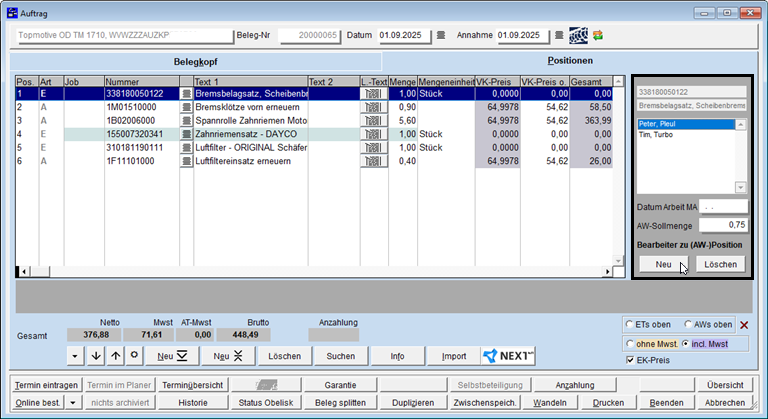Move position up with up arrow button
This screenshot has width=768, height=419.
(x=116, y=356)
